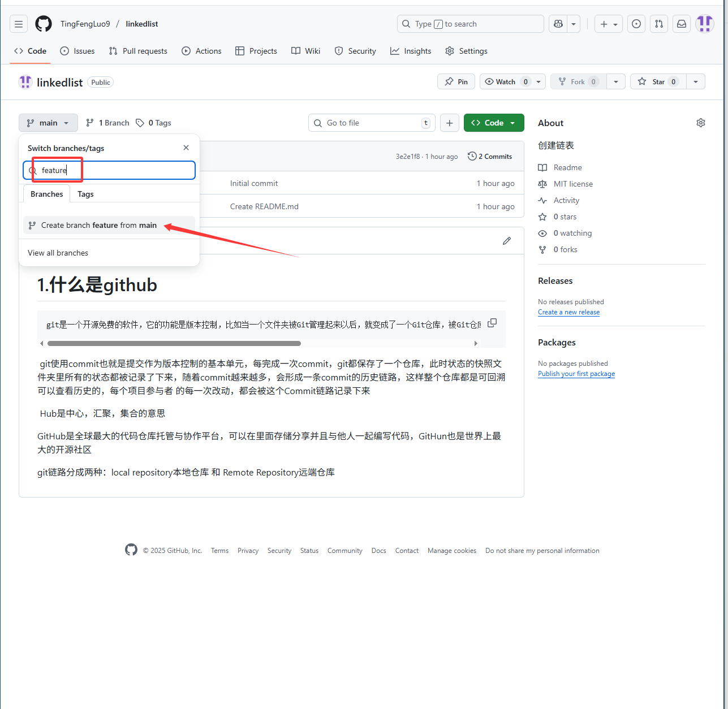Open the Fork options dropdown arrow
Image resolution: width=728 pixels, height=709 pixels.
(615, 82)
